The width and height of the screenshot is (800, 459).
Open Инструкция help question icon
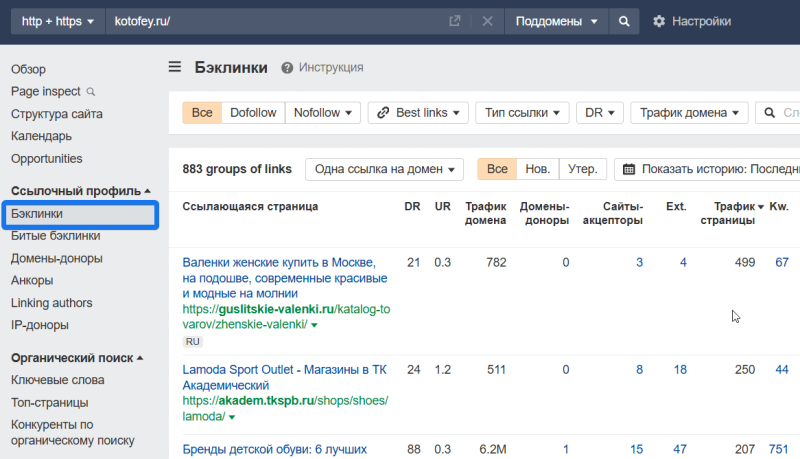pyautogui.click(x=287, y=67)
